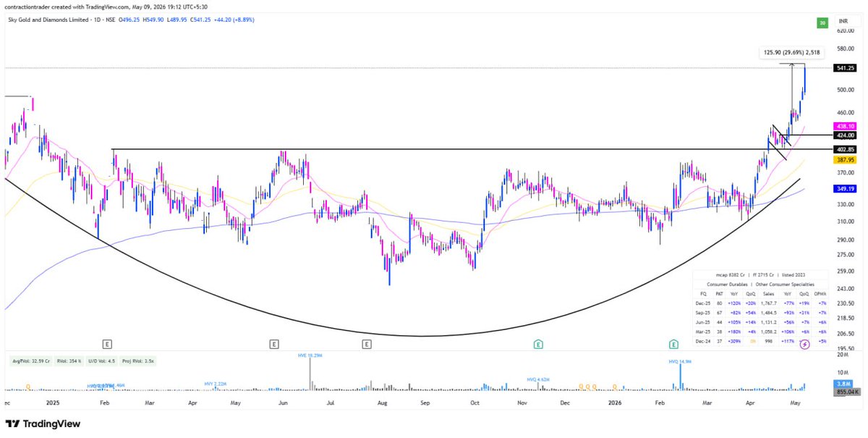Click the HVQ 14.9M volume label

tap(681, 360)
